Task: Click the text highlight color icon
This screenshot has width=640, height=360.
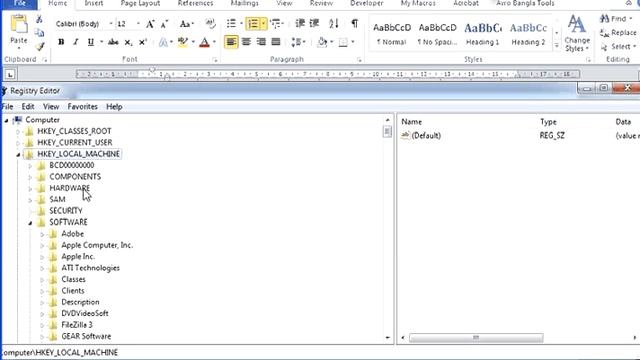Action: click(x=182, y=42)
